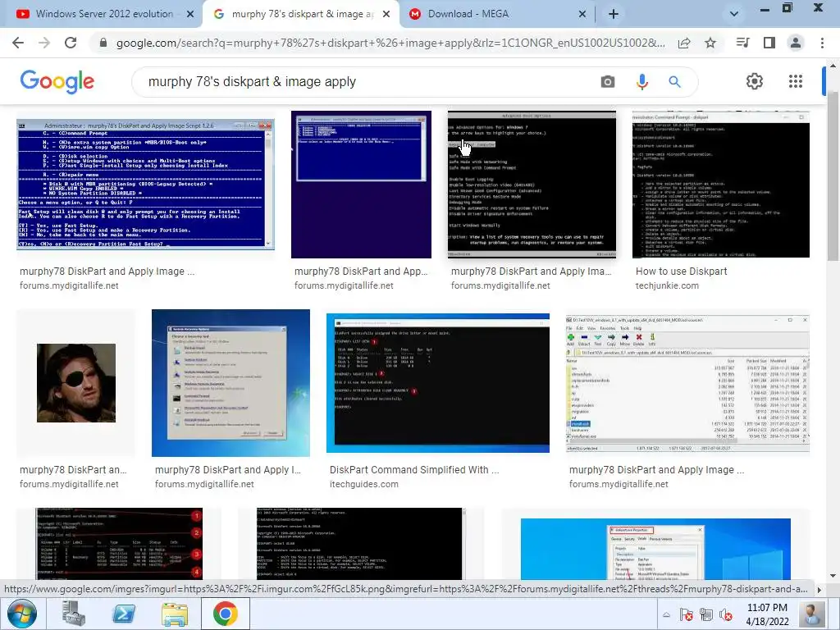Click the user picture in the taskbar corner
This screenshot has height=630, width=840.
[x=811, y=614]
